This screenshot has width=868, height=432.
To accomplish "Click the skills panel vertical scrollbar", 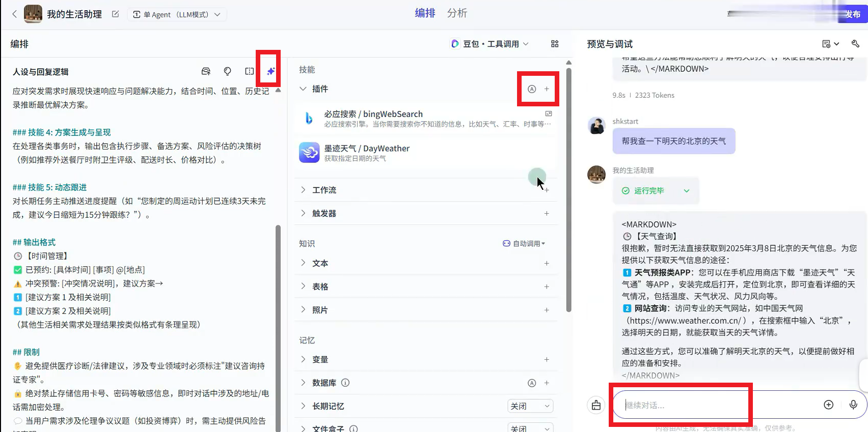I will pos(569,190).
